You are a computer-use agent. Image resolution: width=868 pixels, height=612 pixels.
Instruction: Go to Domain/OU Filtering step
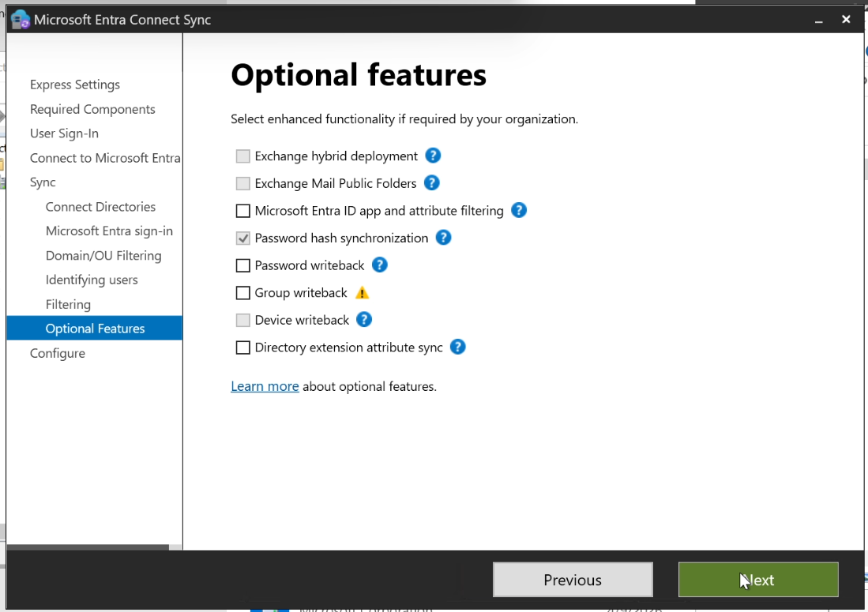coord(103,256)
